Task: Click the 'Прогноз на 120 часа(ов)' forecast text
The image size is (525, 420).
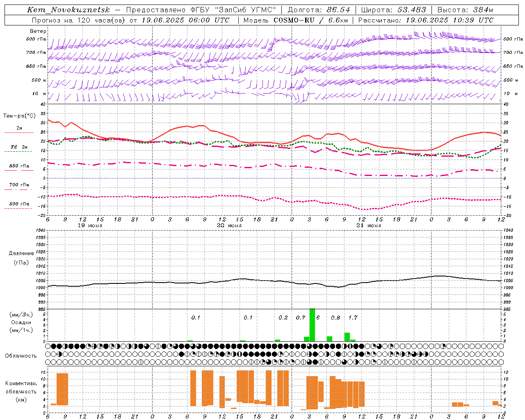Action: coord(78,20)
